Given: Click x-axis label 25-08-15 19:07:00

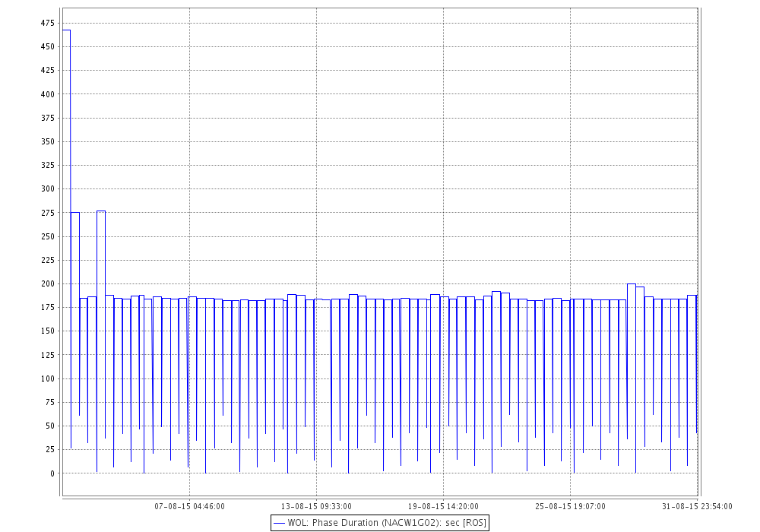Looking at the screenshot, I should pyautogui.click(x=570, y=506).
